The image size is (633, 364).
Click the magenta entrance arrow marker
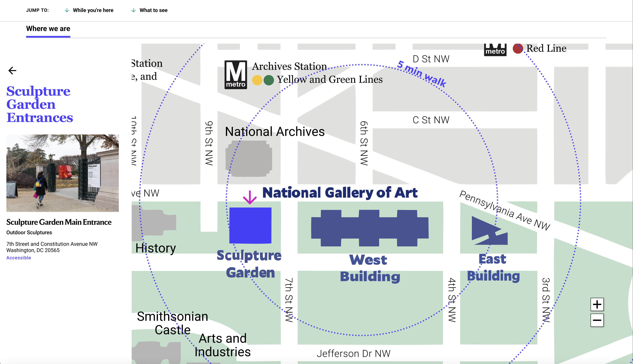[250, 197]
